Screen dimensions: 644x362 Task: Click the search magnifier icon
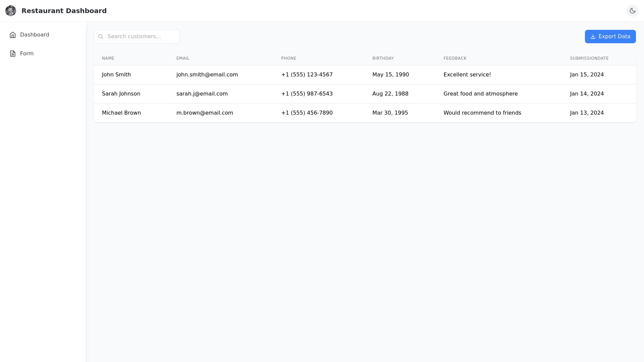[x=101, y=37]
